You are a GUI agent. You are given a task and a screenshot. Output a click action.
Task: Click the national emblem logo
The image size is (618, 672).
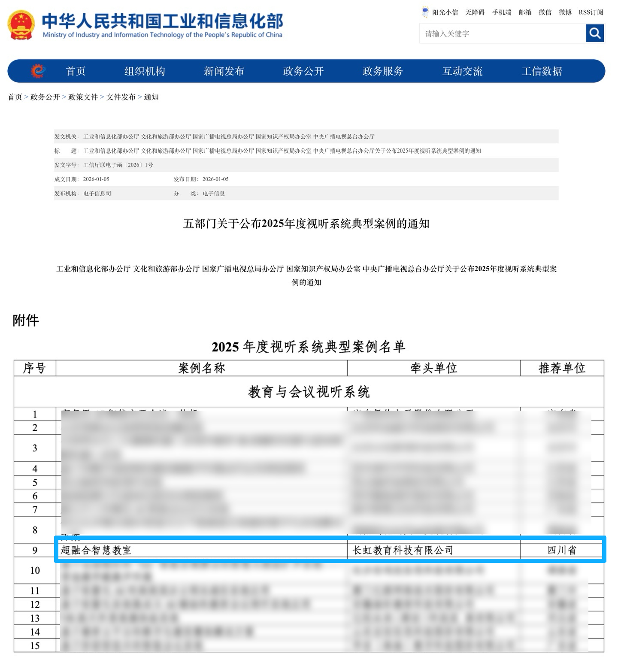coord(21,25)
